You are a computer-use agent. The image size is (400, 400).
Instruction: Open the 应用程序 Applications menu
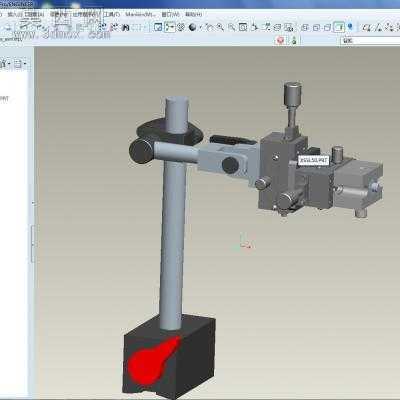click(x=86, y=15)
